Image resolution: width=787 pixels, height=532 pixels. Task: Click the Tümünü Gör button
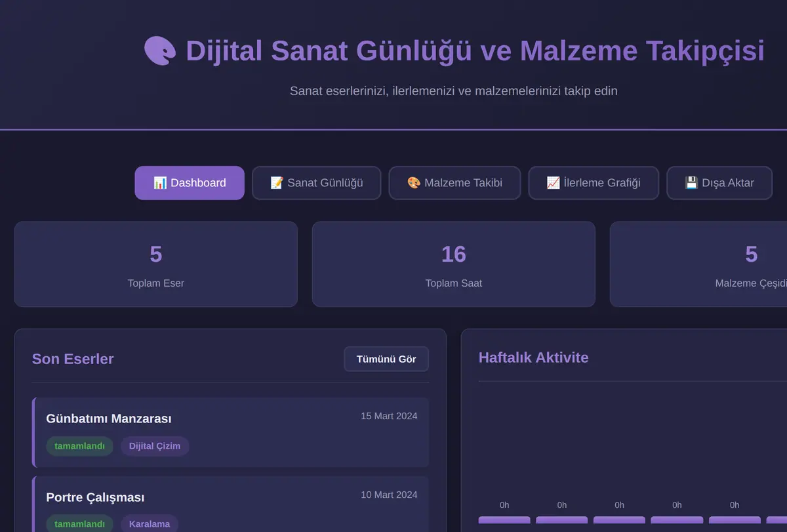(386, 359)
